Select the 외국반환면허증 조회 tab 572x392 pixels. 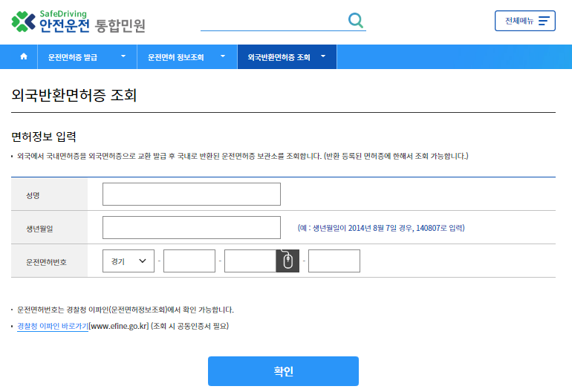[279, 56]
